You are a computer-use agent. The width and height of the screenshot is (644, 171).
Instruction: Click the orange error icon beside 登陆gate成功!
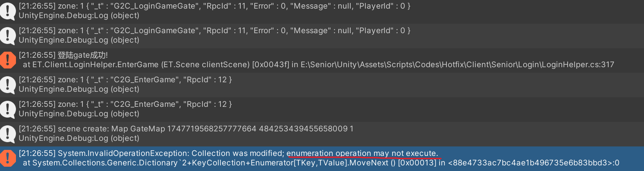[8, 60]
